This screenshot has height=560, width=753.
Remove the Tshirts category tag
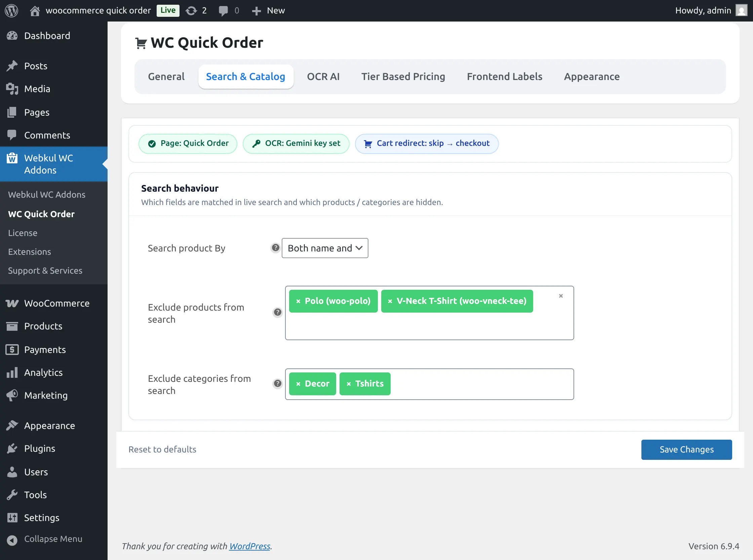tap(349, 384)
